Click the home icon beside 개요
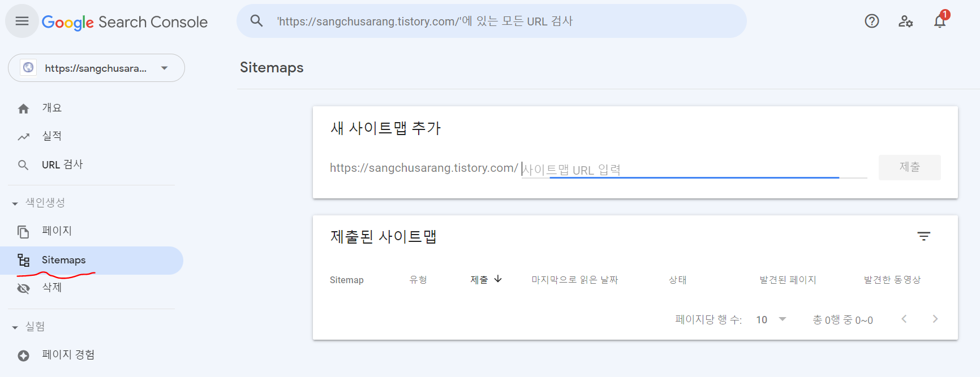Screen dimensions: 980x377 click(x=23, y=109)
